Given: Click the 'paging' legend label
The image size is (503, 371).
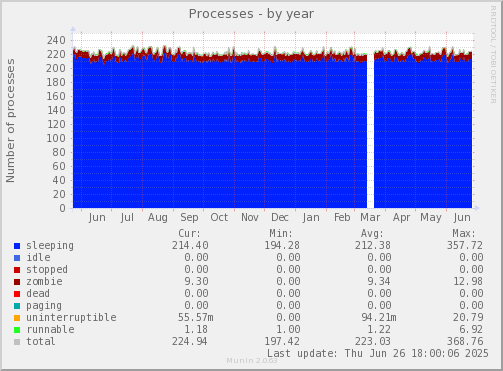Looking at the screenshot, I should tap(44, 306).
